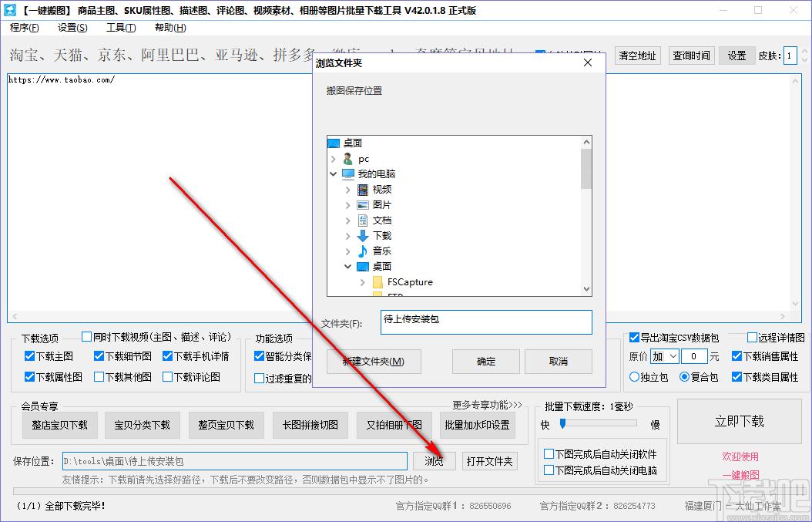This screenshot has height=522, width=812.
Task: Collapse the 桌面 subfolder tree node
Action: [x=348, y=267]
